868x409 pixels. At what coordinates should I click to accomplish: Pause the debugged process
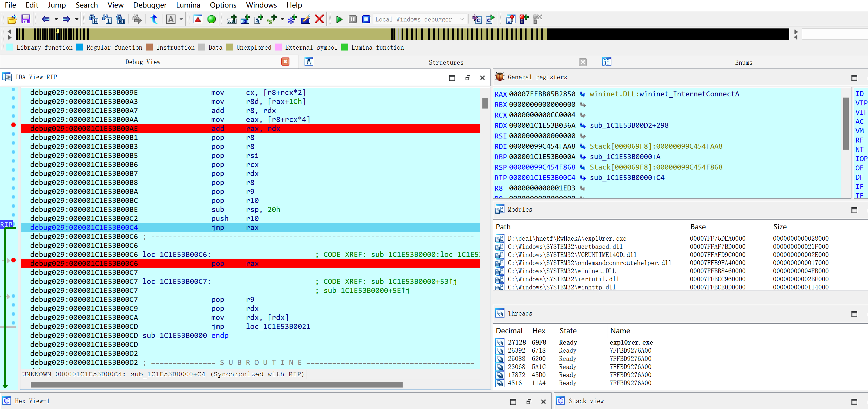coord(353,19)
